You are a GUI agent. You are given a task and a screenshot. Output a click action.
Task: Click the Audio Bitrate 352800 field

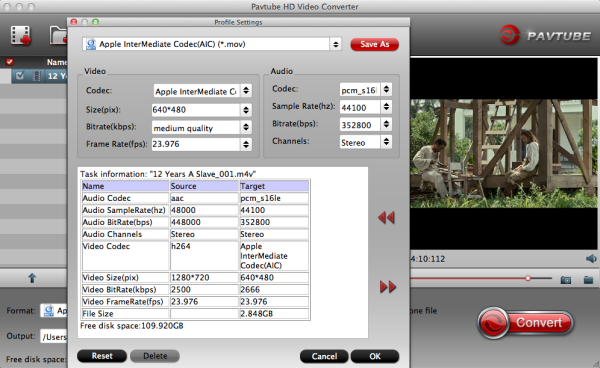pyautogui.click(x=360, y=125)
